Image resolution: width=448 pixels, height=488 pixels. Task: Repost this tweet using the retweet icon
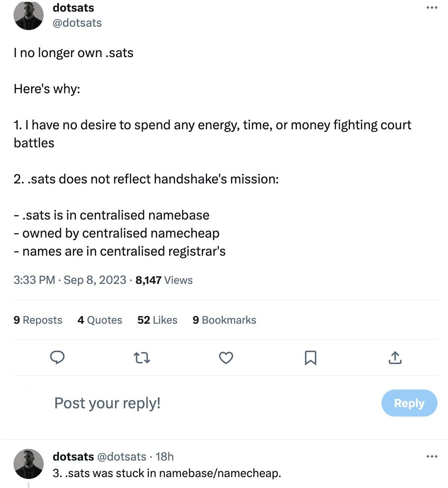[142, 358]
